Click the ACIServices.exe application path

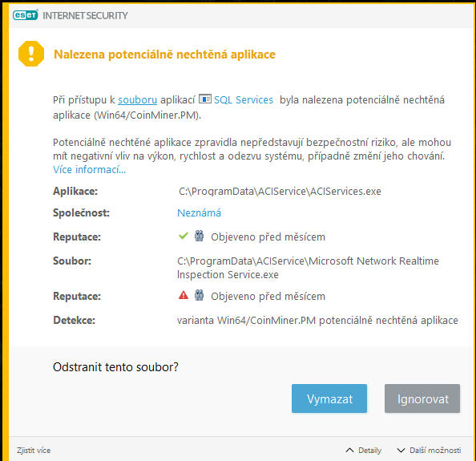[x=280, y=192]
